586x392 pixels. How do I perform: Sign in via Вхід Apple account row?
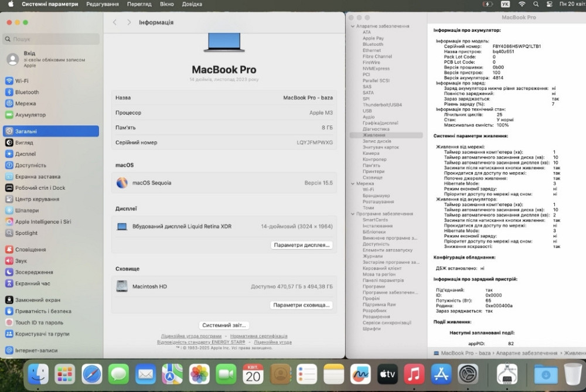tap(51, 59)
